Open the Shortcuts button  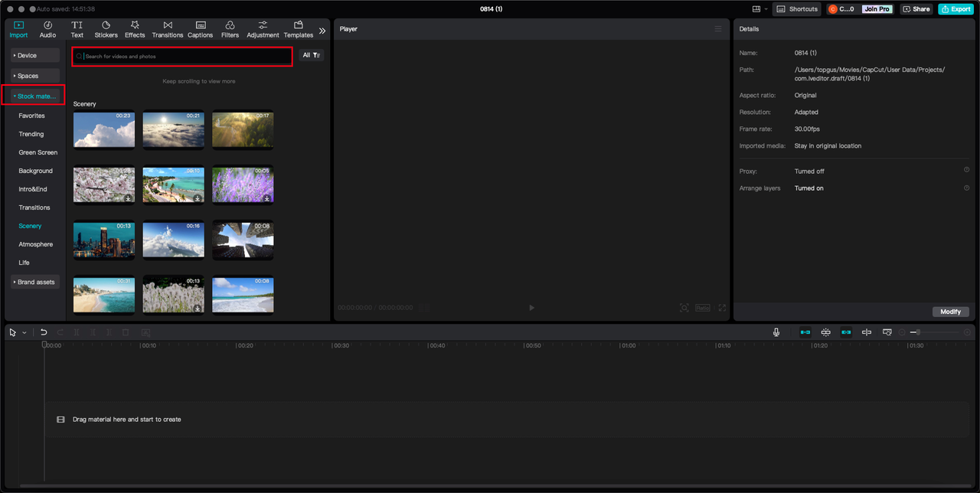click(x=797, y=9)
